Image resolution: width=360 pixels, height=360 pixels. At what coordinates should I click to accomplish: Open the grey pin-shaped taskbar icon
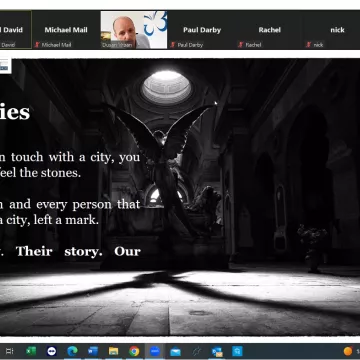click(196, 351)
